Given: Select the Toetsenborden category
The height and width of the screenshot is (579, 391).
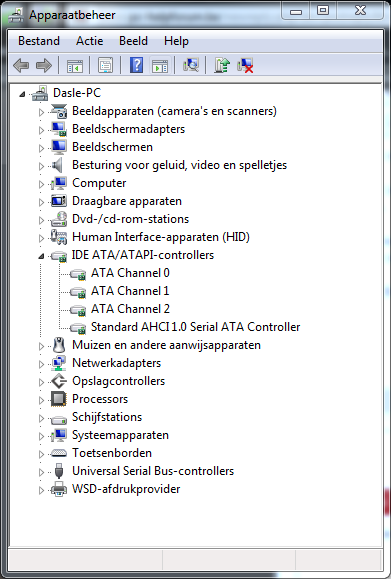Looking at the screenshot, I should click(x=112, y=453).
